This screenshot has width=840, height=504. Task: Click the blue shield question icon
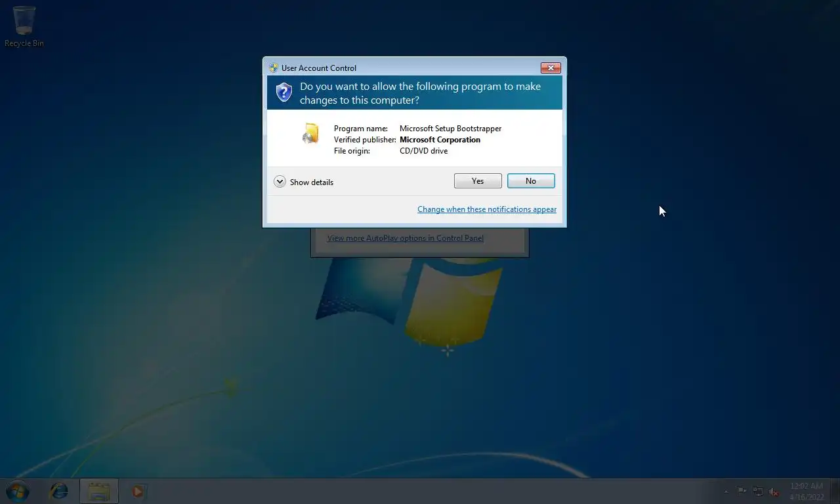pos(283,92)
